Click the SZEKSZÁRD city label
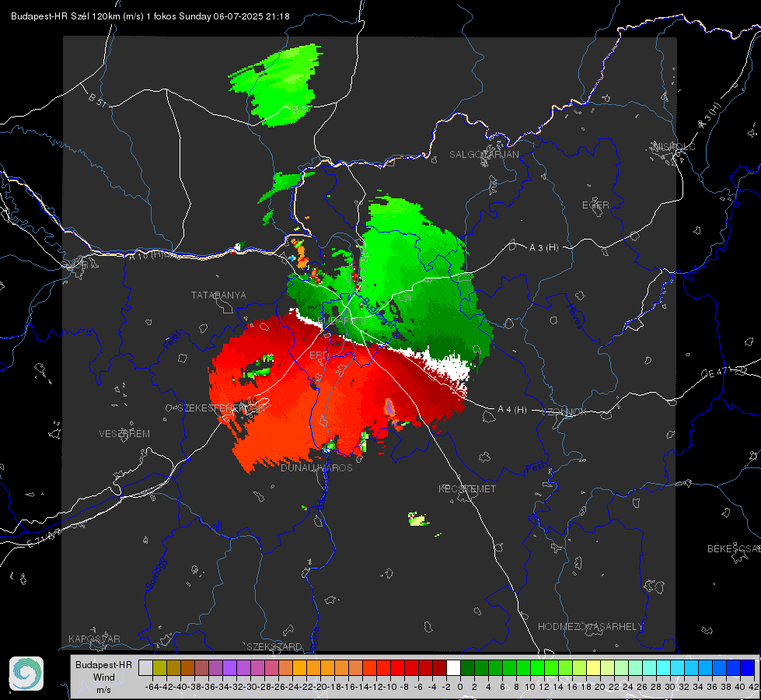Screen dimensions: 761x700 pos(274,646)
